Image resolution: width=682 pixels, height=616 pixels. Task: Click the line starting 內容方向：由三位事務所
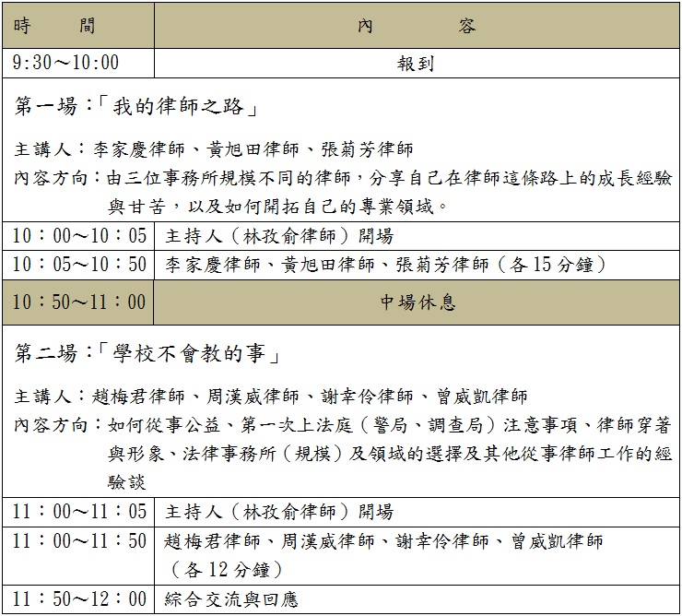[343, 178]
